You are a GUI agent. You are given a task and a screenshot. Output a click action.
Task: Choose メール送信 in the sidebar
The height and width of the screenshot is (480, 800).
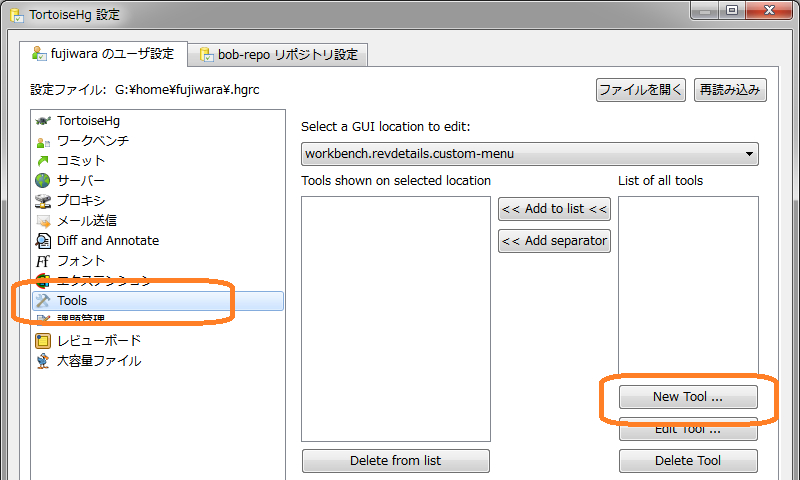coord(158,221)
